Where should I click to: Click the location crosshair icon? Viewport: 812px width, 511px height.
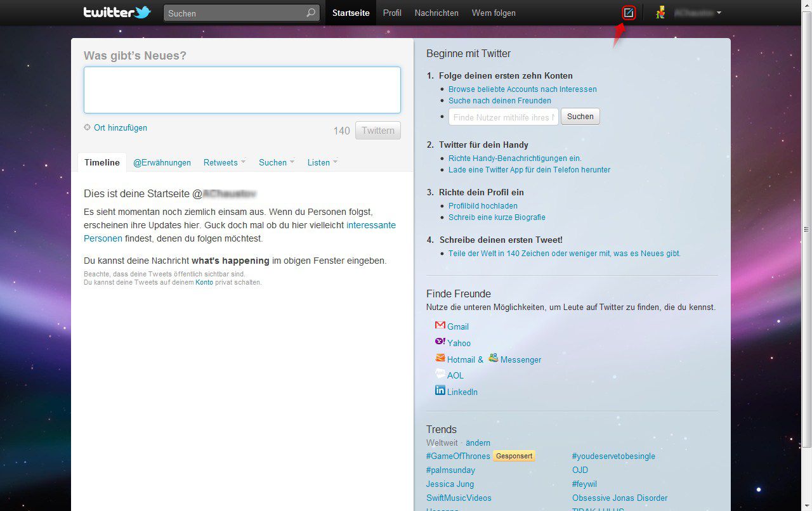tap(88, 127)
